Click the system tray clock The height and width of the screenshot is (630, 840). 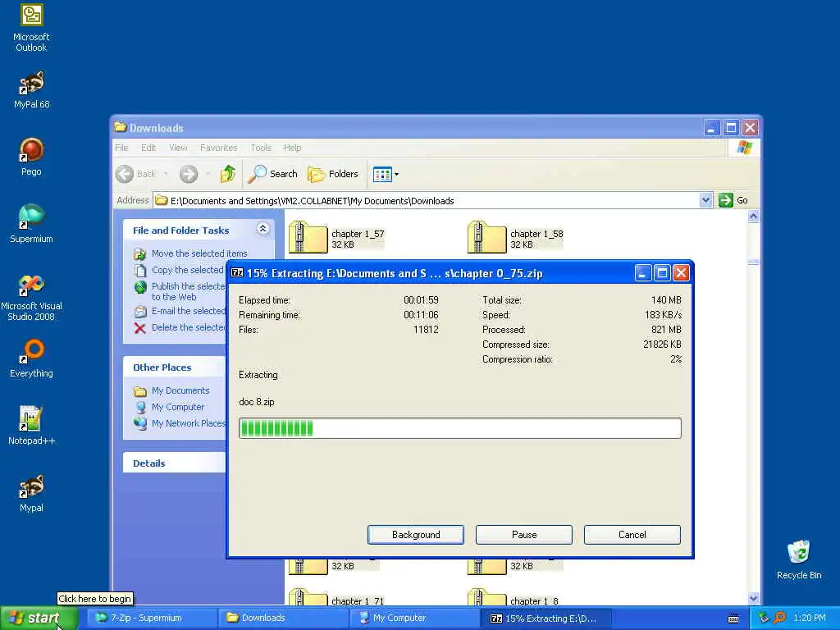[x=810, y=619]
